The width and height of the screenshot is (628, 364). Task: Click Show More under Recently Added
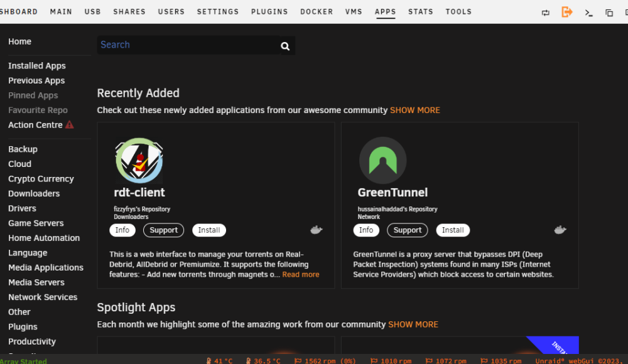point(415,110)
